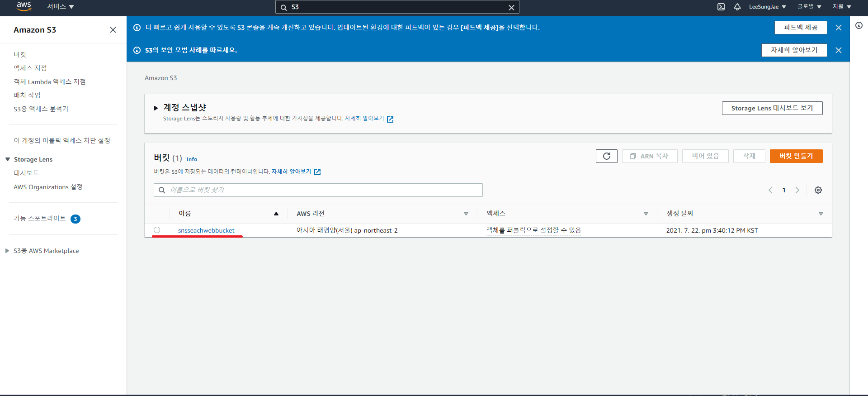Screen dimensions: 868x396
Task: Focus the 이름으로 버킷 찾기 search field
Action: click(x=318, y=190)
